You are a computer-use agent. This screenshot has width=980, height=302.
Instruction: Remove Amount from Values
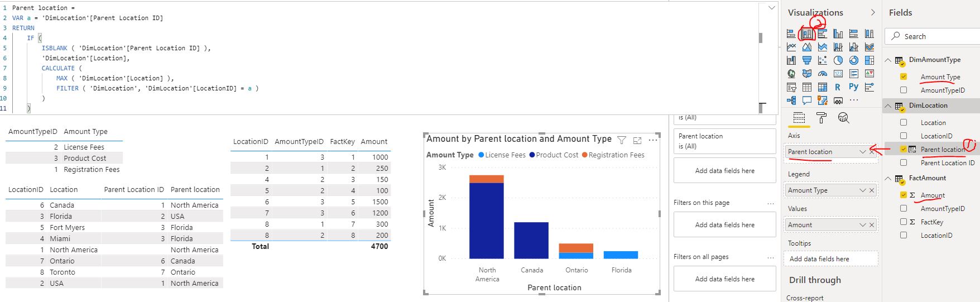pos(872,225)
